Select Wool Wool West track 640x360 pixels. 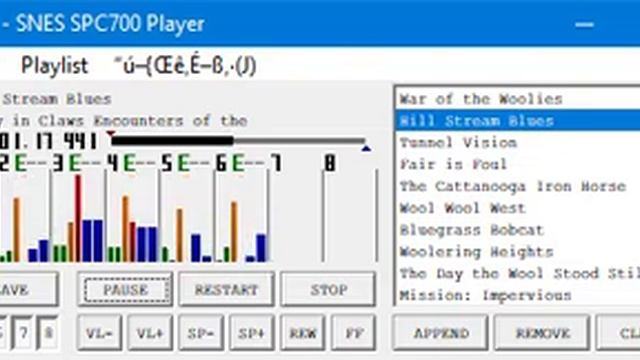click(518, 208)
